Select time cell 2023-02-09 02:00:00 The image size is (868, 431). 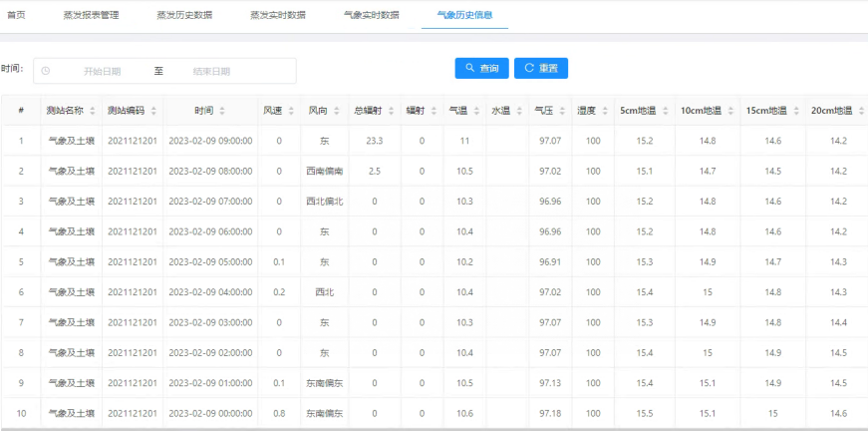(x=210, y=352)
